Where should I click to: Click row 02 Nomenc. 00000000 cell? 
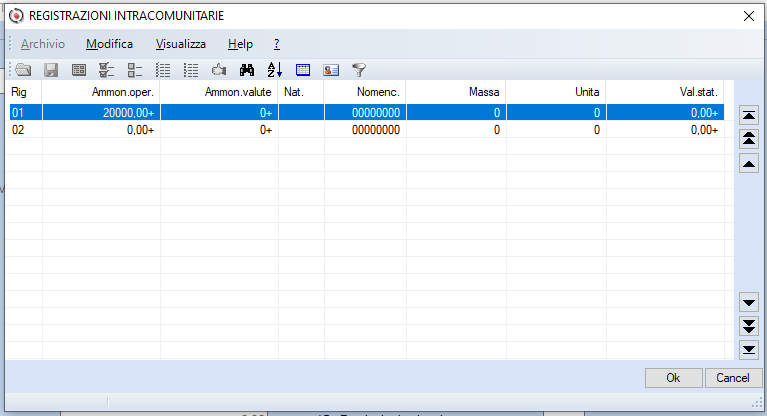tap(365, 130)
